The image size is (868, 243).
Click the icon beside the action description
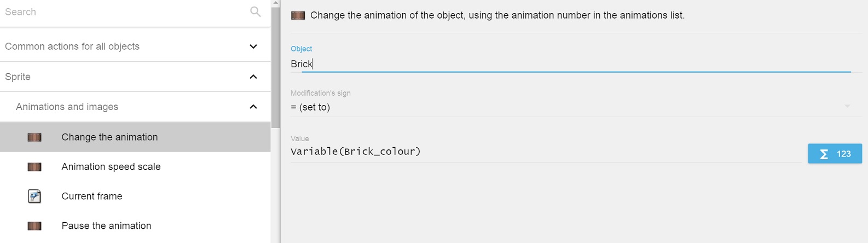[298, 15]
